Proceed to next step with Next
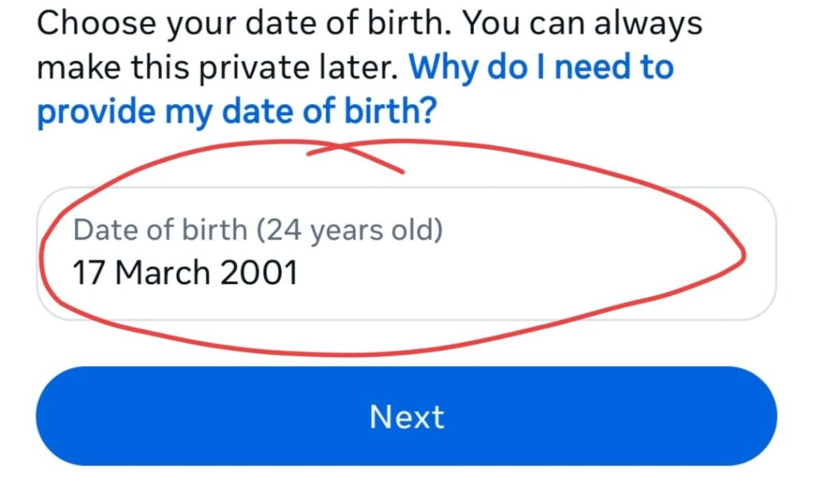This screenshot has height=504, width=813. coord(406,416)
